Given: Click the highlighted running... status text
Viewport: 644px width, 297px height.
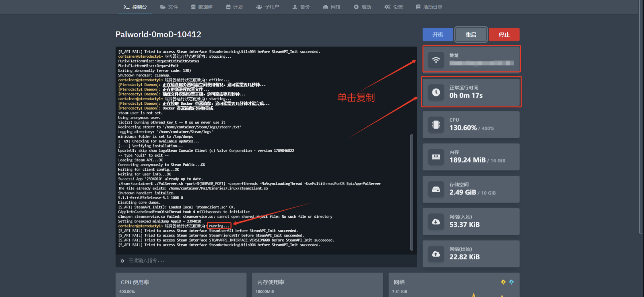Looking at the screenshot, I should click(219, 226).
